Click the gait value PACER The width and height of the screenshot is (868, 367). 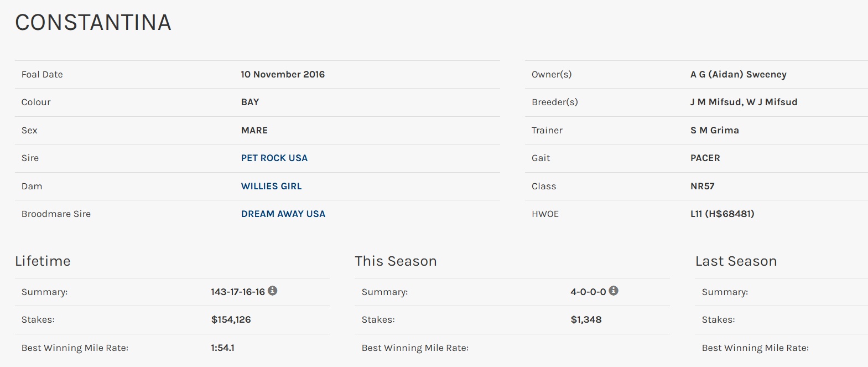[x=705, y=158]
